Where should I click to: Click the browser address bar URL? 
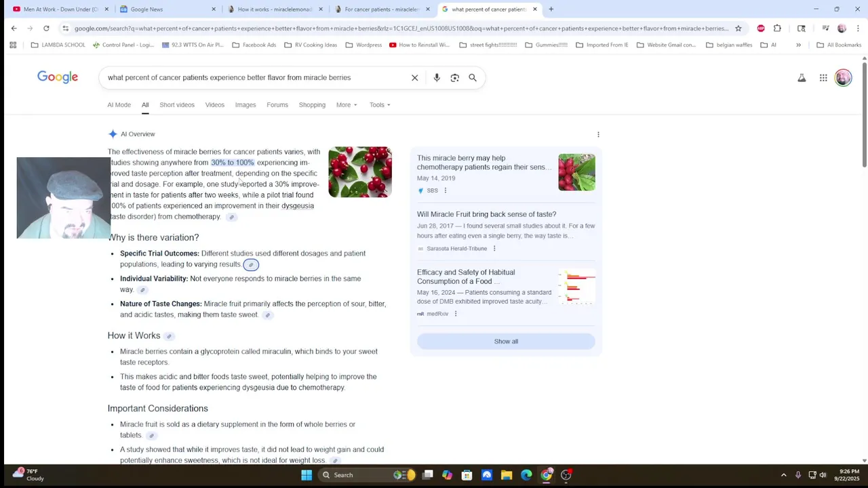tap(401, 28)
